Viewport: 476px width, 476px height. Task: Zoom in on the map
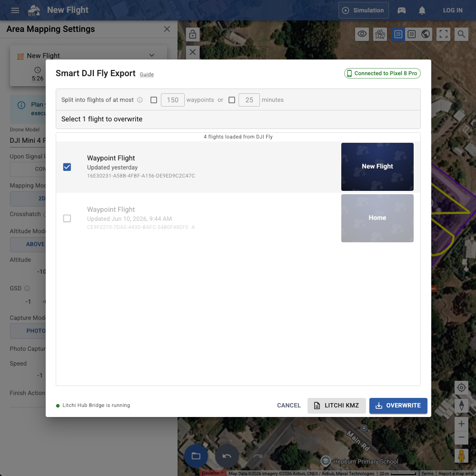click(461, 424)
